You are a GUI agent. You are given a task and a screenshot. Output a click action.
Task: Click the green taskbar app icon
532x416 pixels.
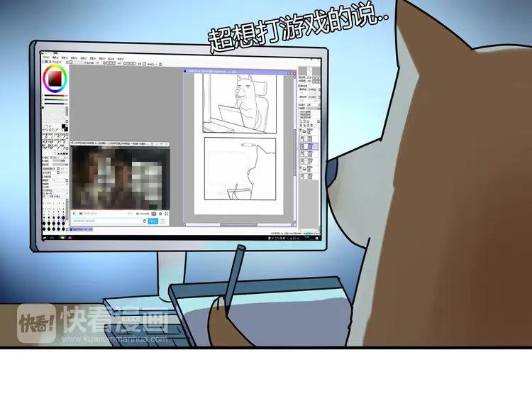pos(62,237)
